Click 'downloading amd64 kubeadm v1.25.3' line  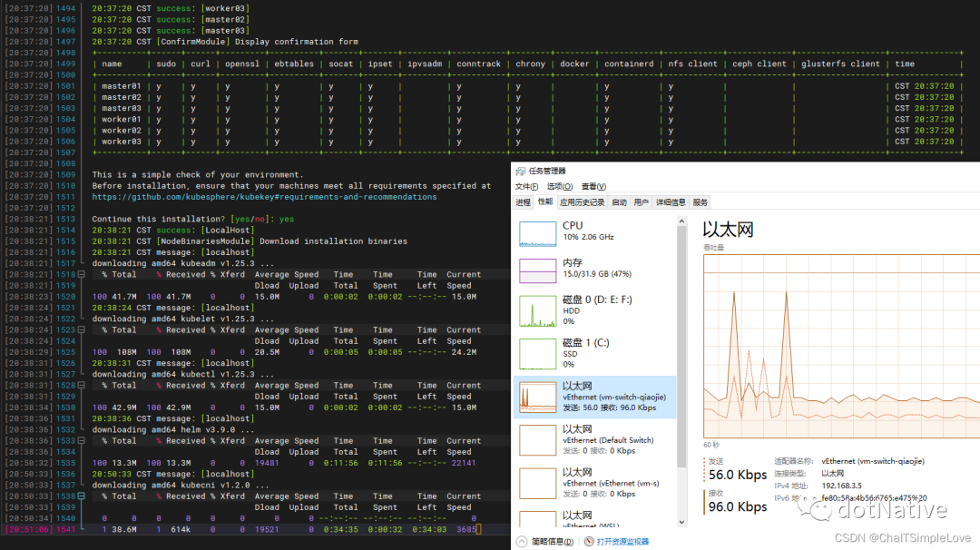183,263
